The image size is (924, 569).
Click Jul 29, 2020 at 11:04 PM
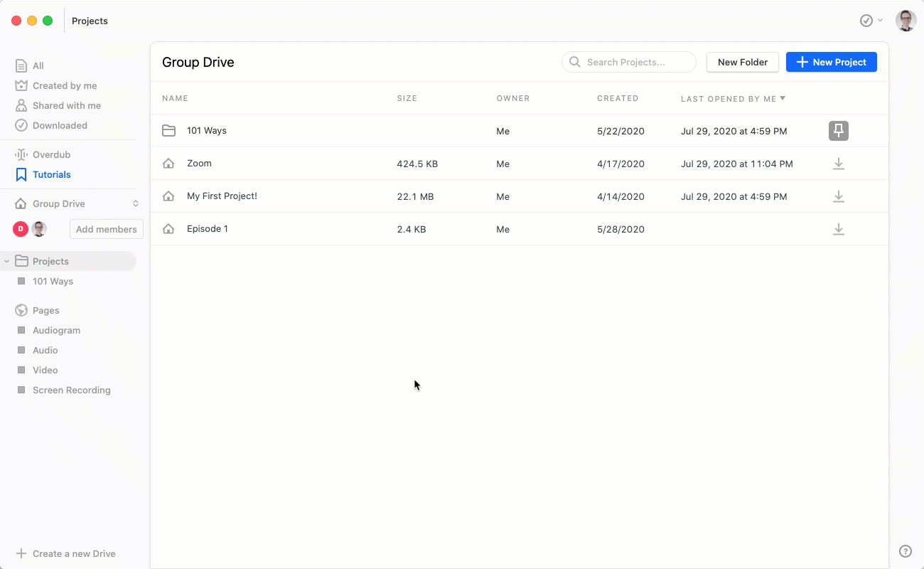click(x=736, y=164)
